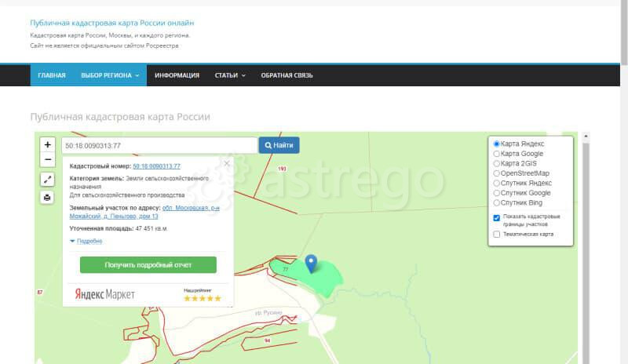Select Спутник Google radio option
Viewport: 628px width, 364px height.
coord(497,193)
